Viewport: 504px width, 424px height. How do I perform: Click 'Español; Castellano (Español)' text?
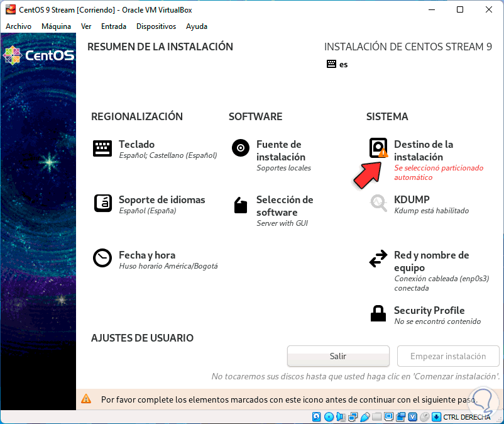click(x=168, y=155)
